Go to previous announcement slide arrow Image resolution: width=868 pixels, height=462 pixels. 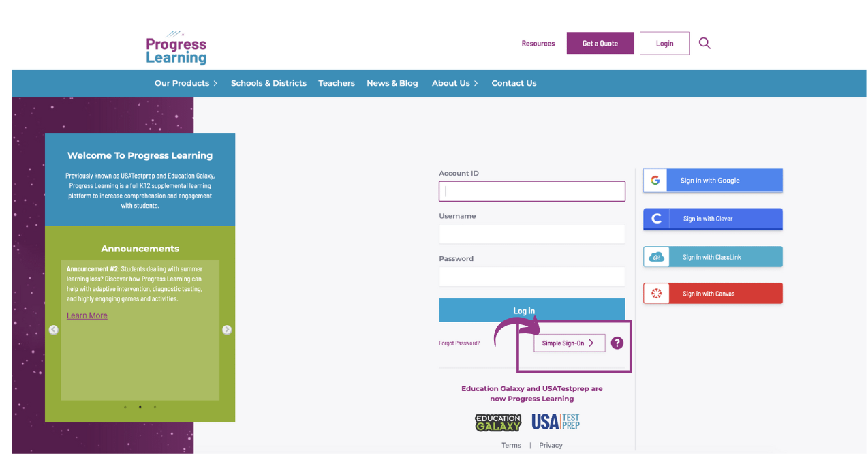[x=54, y=330]
